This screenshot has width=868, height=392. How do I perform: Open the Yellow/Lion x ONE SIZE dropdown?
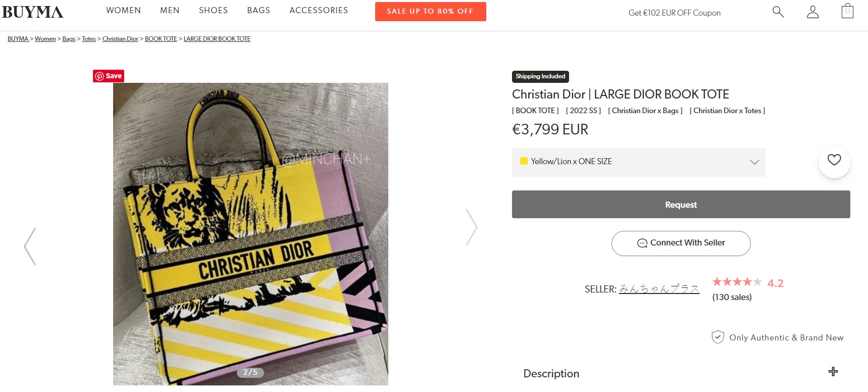[638, 162]
